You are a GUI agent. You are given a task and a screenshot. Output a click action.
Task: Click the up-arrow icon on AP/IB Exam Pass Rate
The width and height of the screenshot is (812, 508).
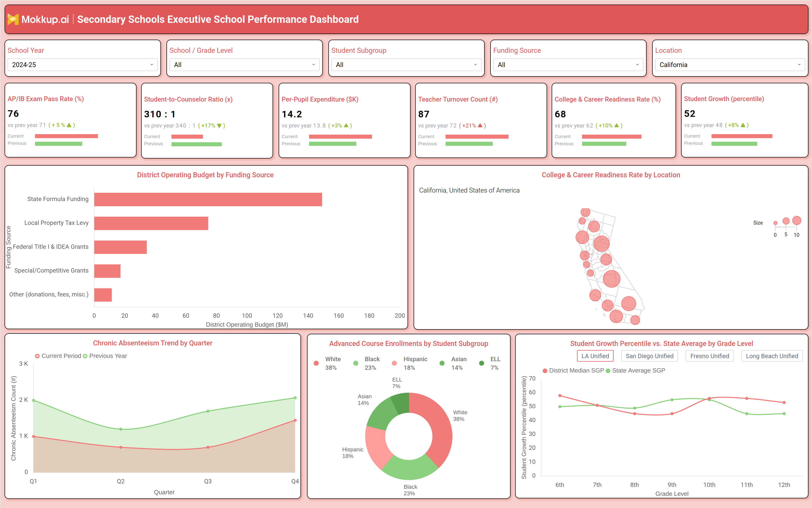(x=69, y=125)
